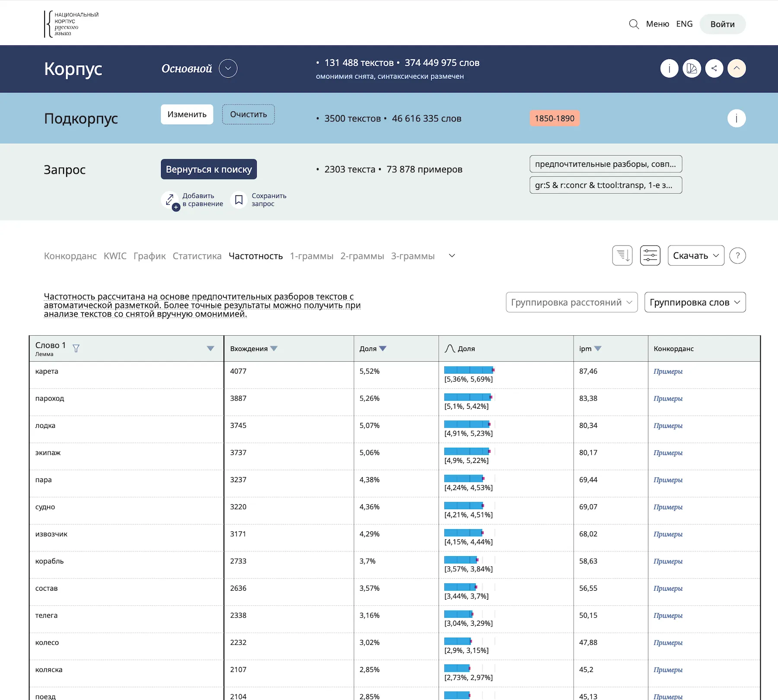Open Примеры link for карета

coord(668,372)
